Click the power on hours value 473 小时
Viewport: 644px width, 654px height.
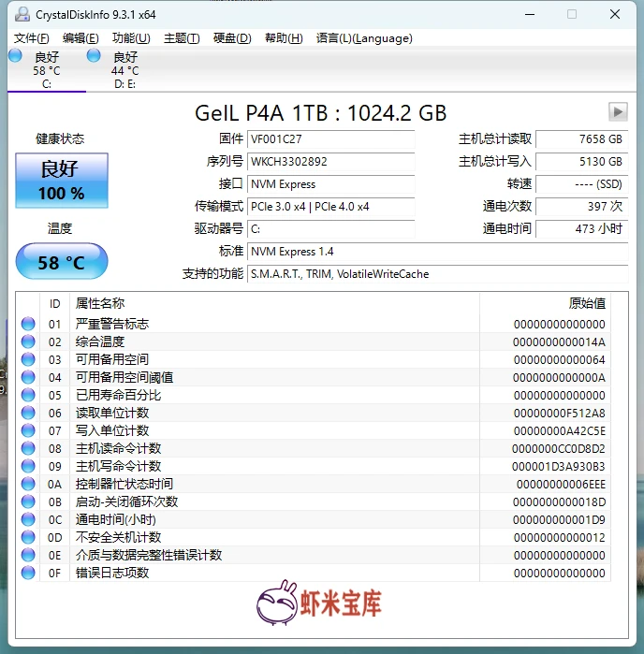point(582,229)
